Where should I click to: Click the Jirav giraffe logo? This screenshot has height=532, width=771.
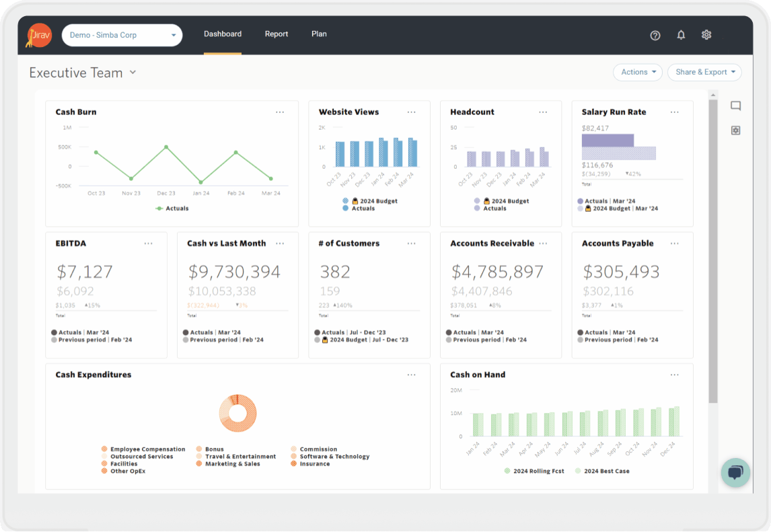(x=40, y=35)
